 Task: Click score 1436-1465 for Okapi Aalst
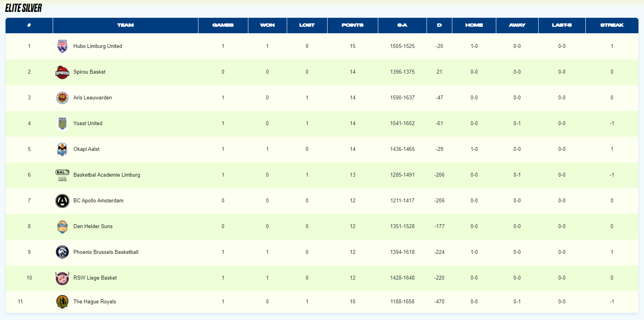click(402, 149)
